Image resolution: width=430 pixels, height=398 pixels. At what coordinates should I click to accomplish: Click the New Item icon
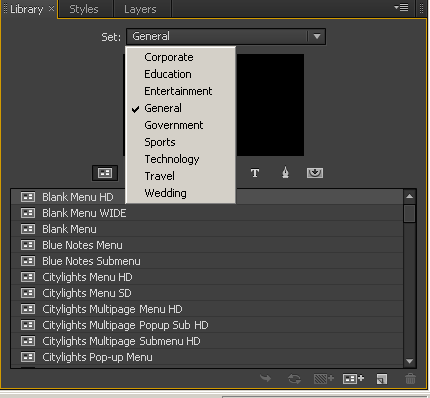coord(382,379)
